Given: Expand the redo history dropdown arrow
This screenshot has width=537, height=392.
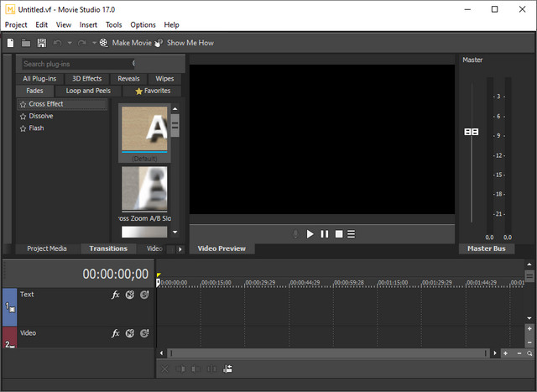Looking at the screenshot, I should click(94, 43).
